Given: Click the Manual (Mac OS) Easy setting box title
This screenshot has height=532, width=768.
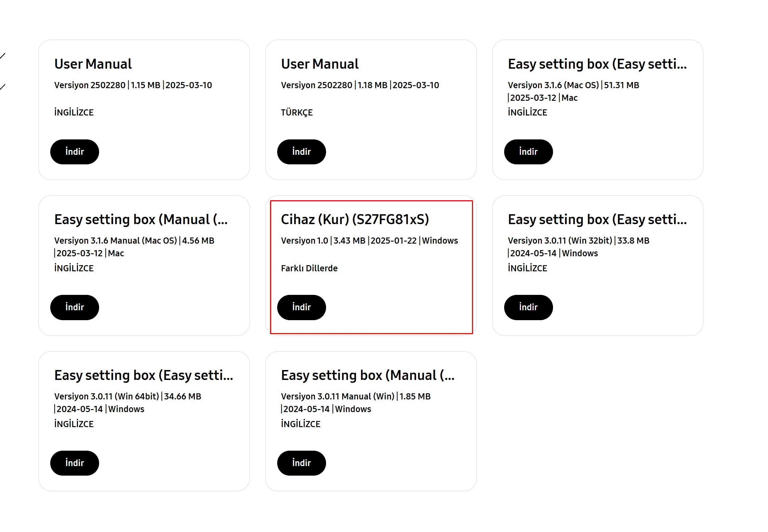Looking at the screenshot, I should [x=141, y=219].
